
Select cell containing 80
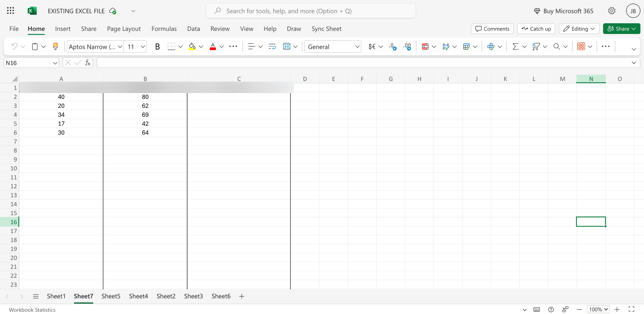pyautogui.click(x=145, y=97)
